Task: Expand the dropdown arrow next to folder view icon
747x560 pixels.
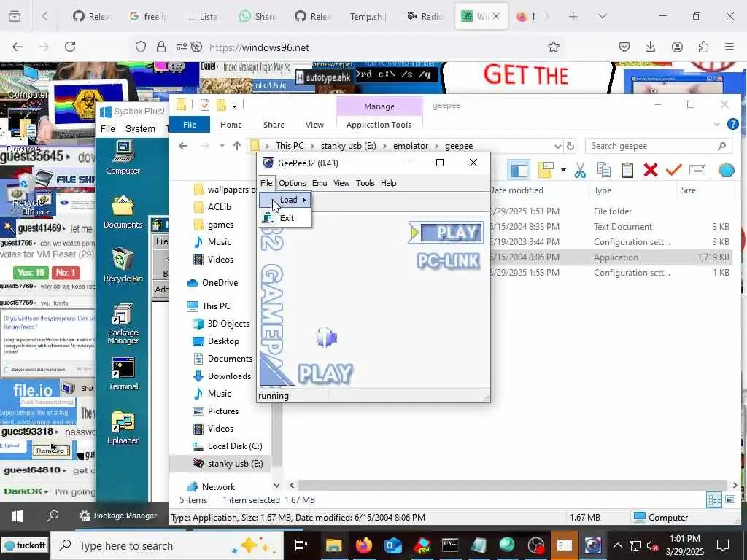Action: [563, 170]
